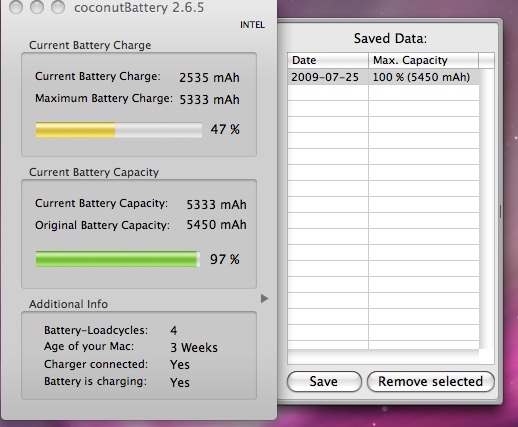Select the 2009-07-25 date cell
Image resolution: width=518 pixels, height=427 pixels.
328,77
